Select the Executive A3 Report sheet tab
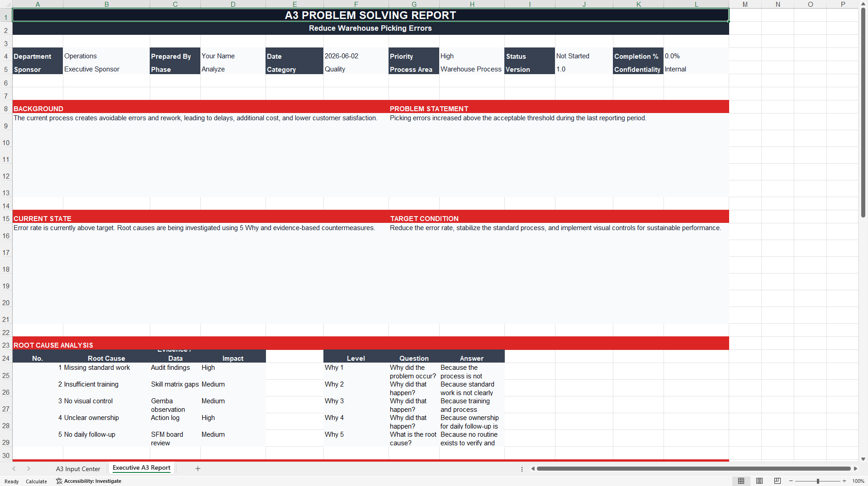This screenshot has width=868, height=486. pyautogui.click(x=142, y=468)
